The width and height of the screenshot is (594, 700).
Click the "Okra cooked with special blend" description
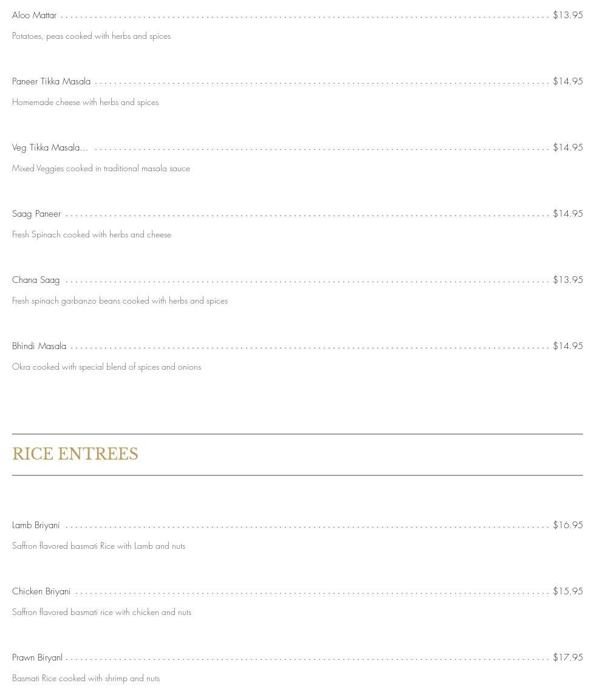(x=106, y=367)
